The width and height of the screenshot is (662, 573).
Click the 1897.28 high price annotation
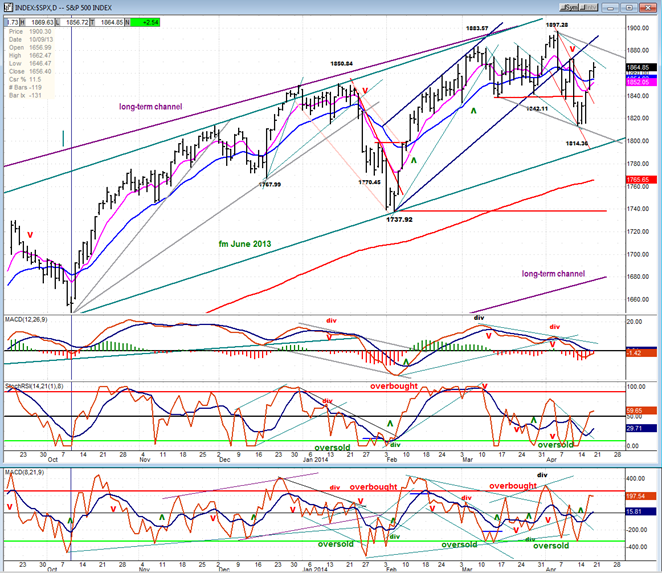click(x=557, y=25)
